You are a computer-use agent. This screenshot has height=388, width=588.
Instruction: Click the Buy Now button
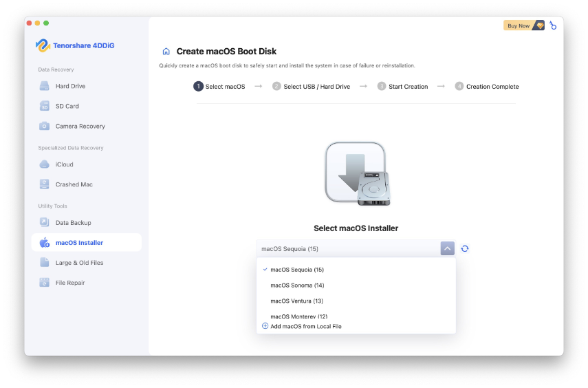click(x=524, y=25)
